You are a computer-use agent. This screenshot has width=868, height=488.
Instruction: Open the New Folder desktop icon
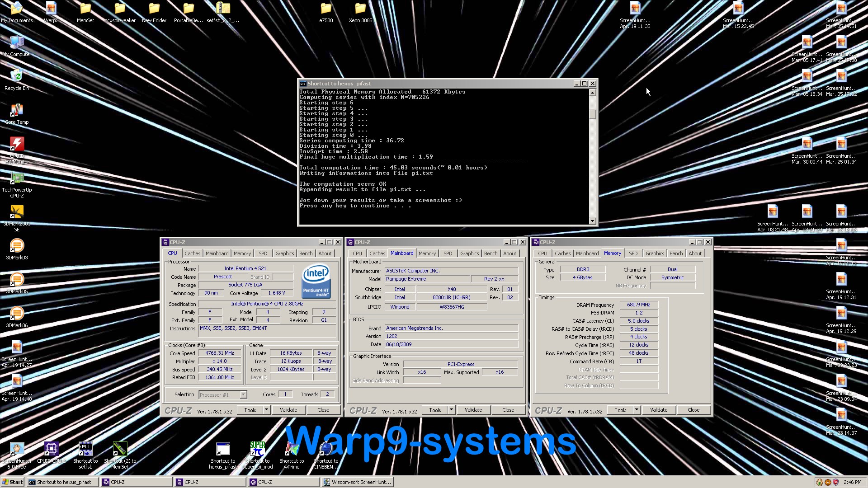(154, 12)
